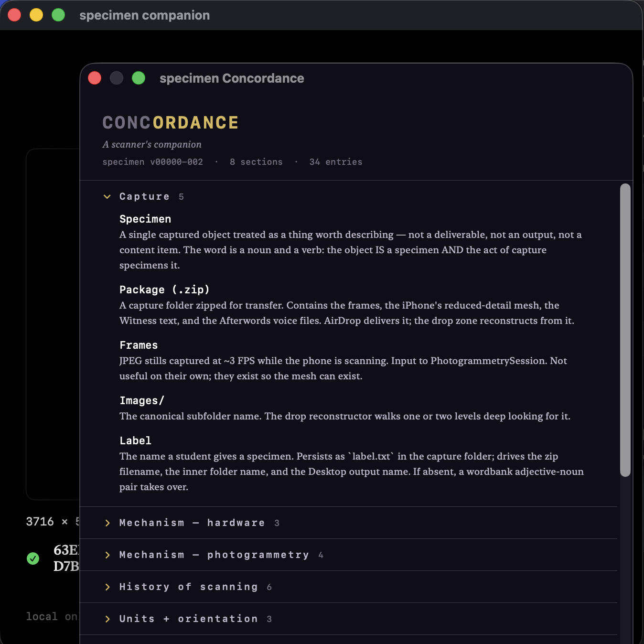The height and width of the screenshot is (644, 644).
Task: Click the 'local on' status text
Action: [53, 616]
